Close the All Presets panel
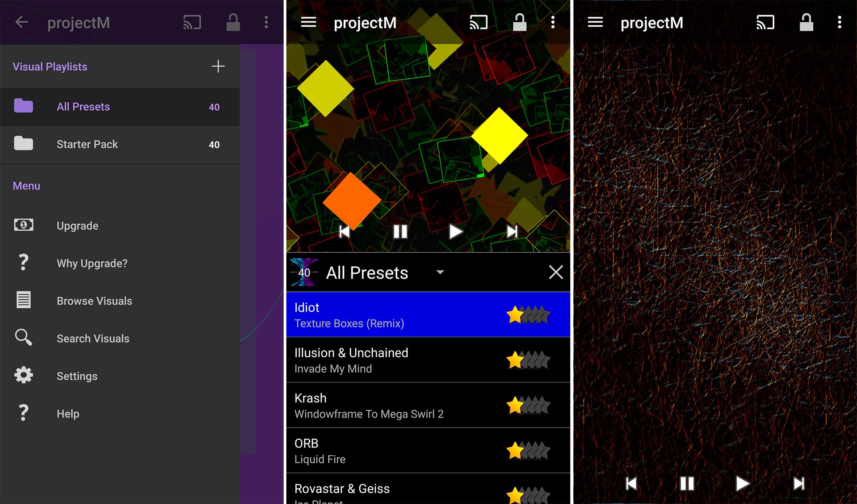Image resolution: width=857 pixels, height=504 pixels. click(x=556, y=272)
